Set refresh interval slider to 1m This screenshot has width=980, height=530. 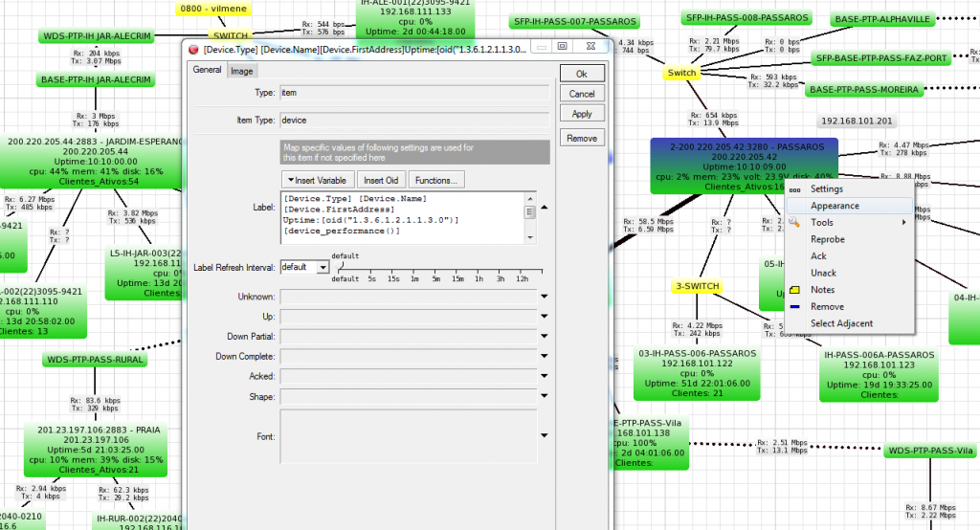(414, 269)
